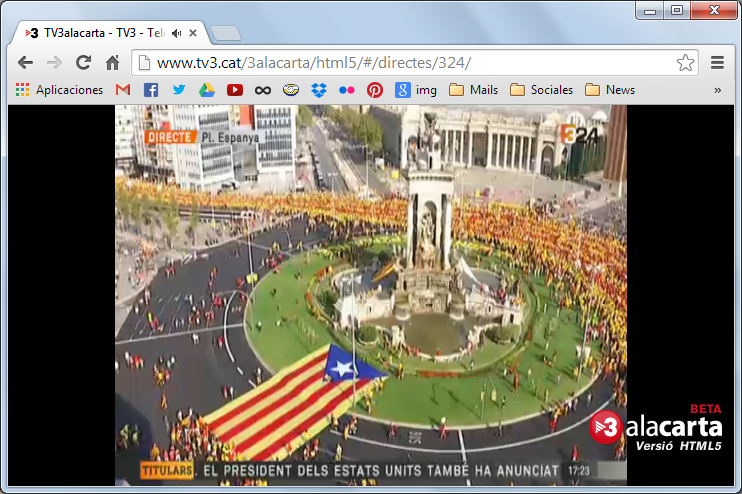Go back with the browser back arrow
The width and height of the screenshot is (742, 494).
(x=25, y=62)
